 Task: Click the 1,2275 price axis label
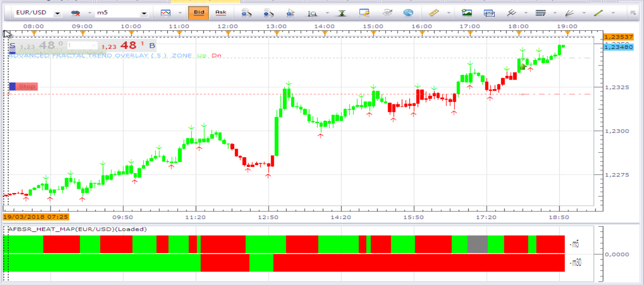617,175
